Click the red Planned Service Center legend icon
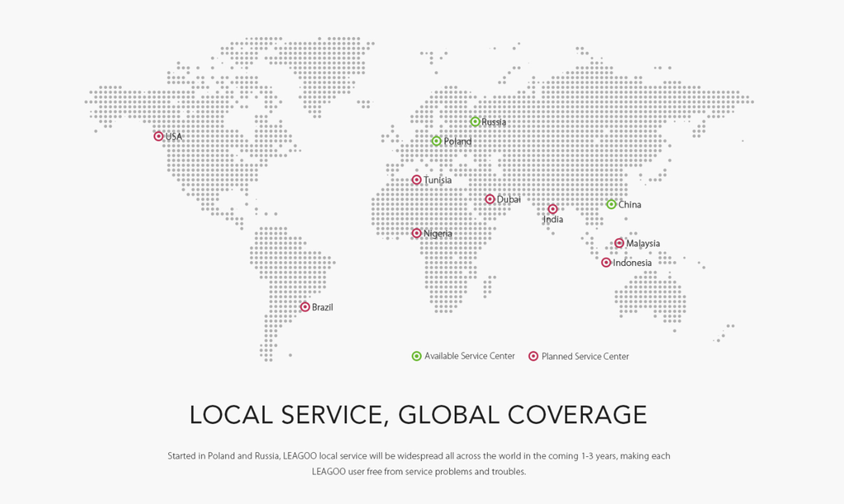This screenshot has height=504, width=844. pyautogui.click(x=533, y=356)
